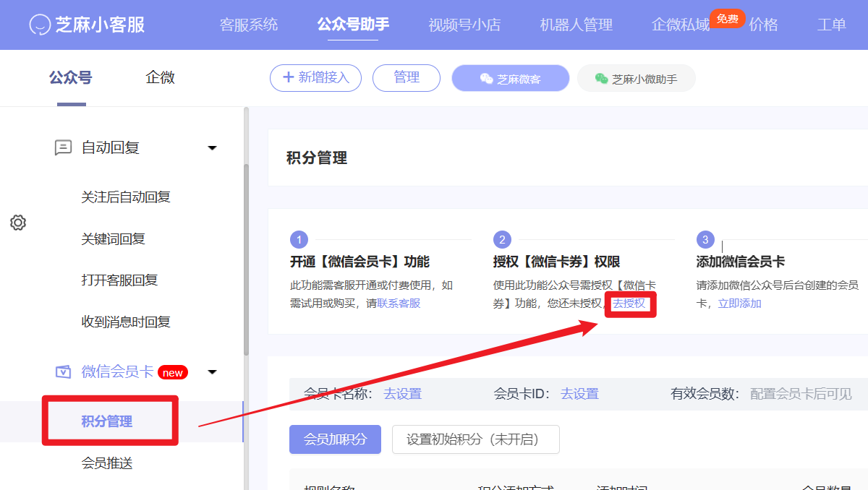Switch to the 公众号 tab
Image resolution: width=868 pixels, height=490 pixels.
71,77
